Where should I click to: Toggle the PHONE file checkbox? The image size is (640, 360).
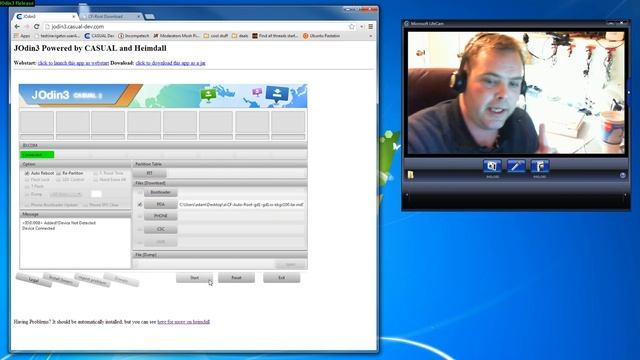tap(140, 216)
